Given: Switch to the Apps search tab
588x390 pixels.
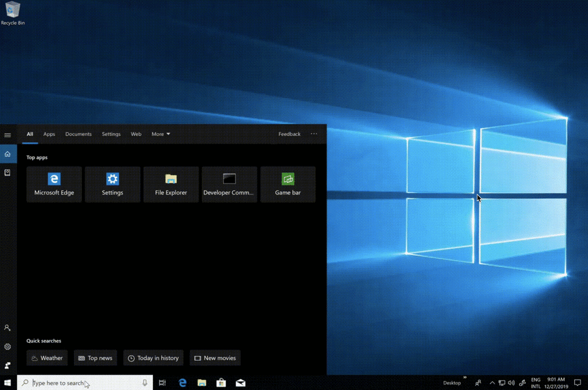Looking at the screenshot, I should pos(49,134).
